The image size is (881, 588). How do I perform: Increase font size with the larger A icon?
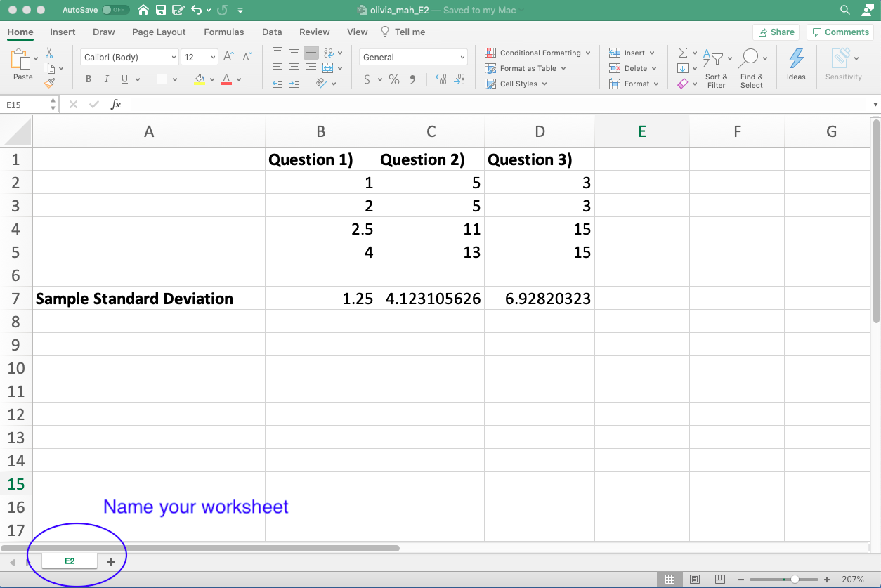click(x=228, y=57)
